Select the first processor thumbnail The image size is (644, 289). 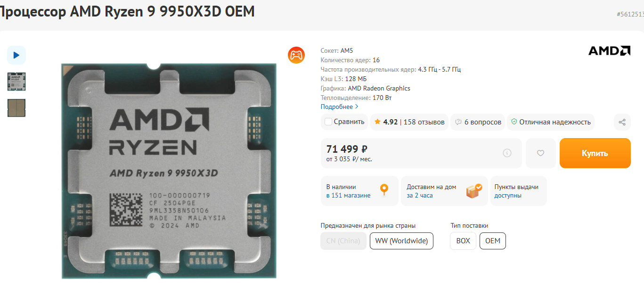[16, 82]
